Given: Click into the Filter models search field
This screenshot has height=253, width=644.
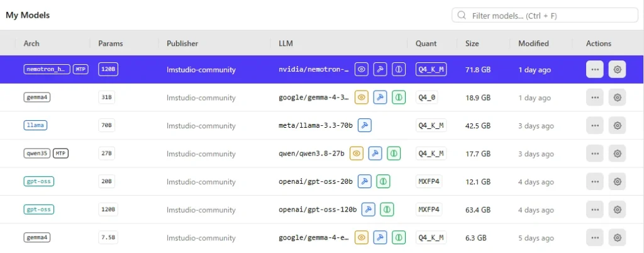Looking at the screenshot, I should [545, 16].
